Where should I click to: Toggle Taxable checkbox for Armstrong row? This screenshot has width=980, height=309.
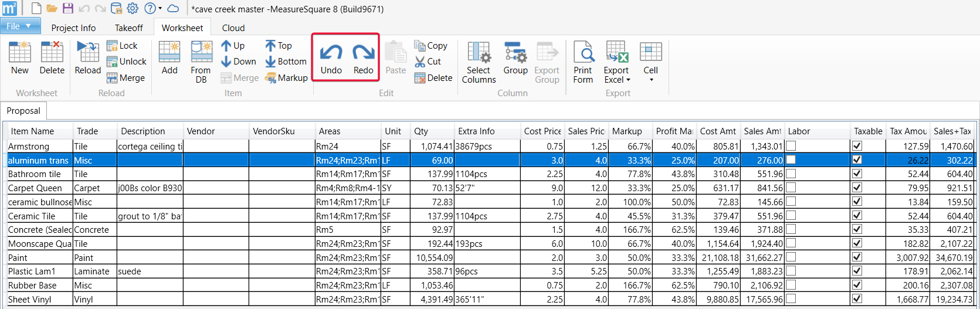point(857,145)
